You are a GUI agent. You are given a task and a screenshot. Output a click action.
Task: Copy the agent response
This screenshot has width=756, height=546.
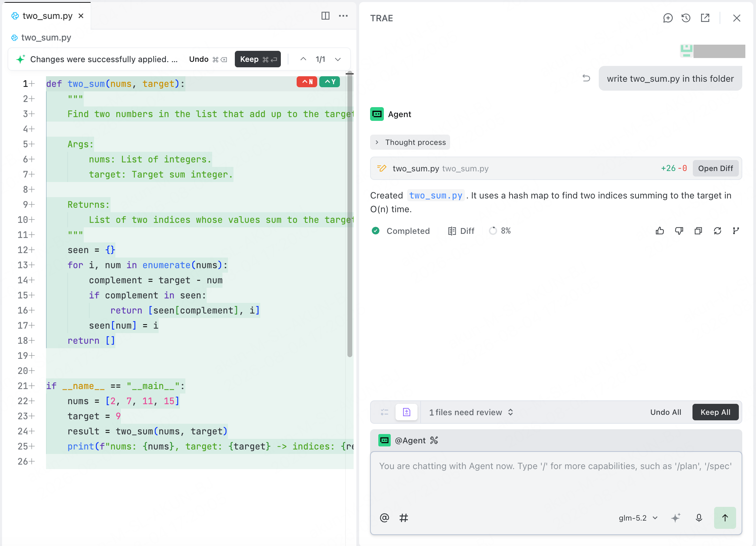tap(698, 231)
